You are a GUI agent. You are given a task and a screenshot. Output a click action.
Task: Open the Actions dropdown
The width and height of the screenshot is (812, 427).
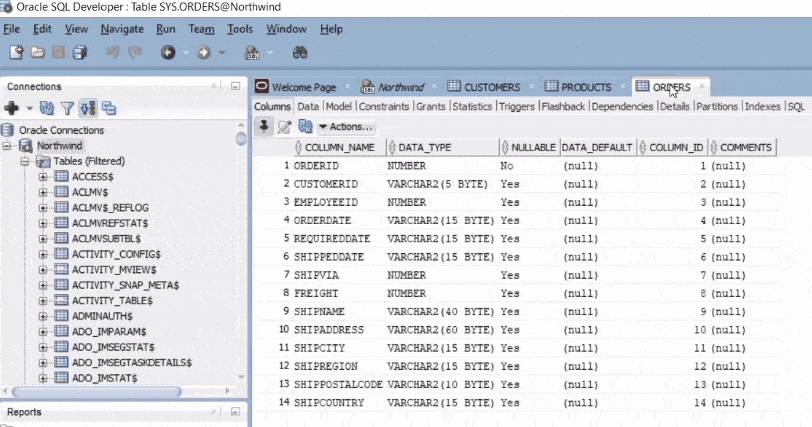pos(345,126)
